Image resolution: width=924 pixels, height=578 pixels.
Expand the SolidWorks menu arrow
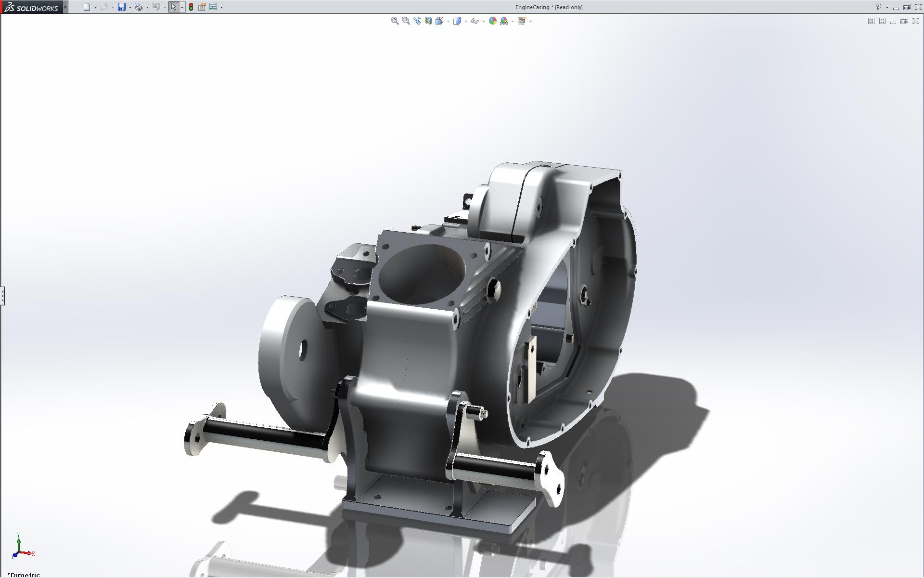[x=65, y=7]
